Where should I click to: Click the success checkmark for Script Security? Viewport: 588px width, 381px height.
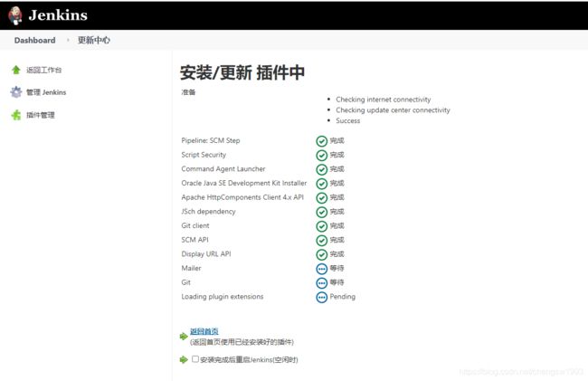pyautogui.click(x=322, y=156)
